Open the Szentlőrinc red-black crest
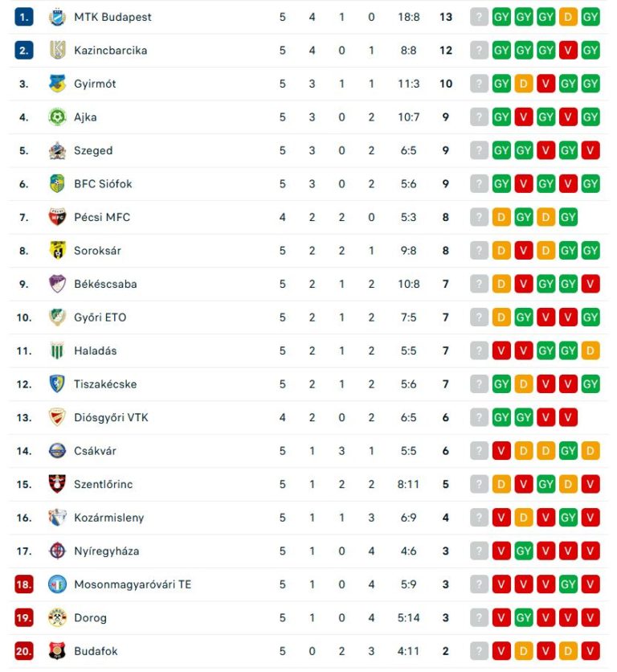This screenshot has width=617, height=672. point(57,484)
